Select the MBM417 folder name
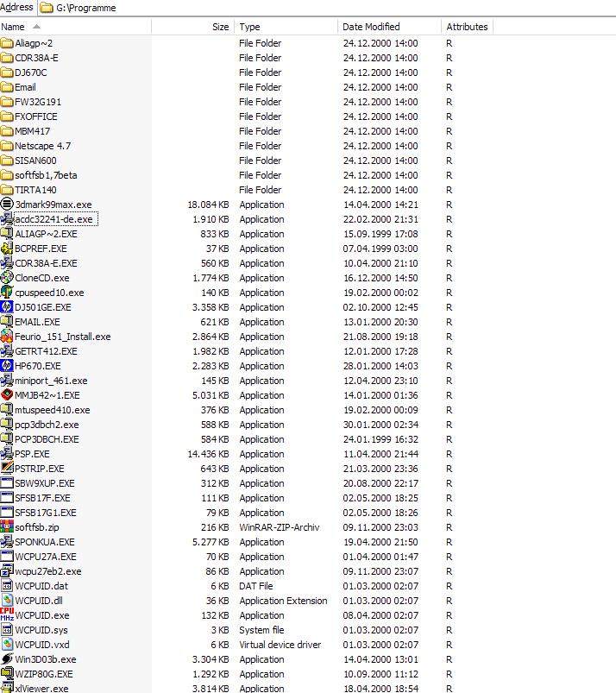 point(32,131)
